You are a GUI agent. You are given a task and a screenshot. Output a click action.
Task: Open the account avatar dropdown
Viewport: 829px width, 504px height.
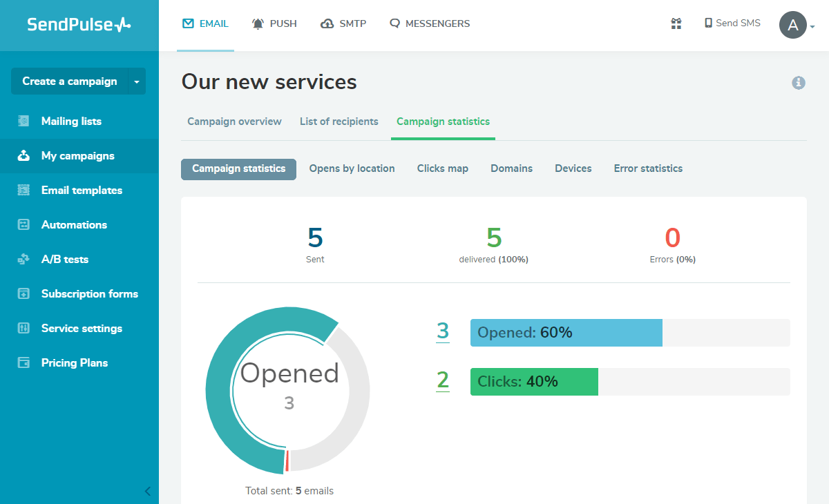click(x=793, y=25)
